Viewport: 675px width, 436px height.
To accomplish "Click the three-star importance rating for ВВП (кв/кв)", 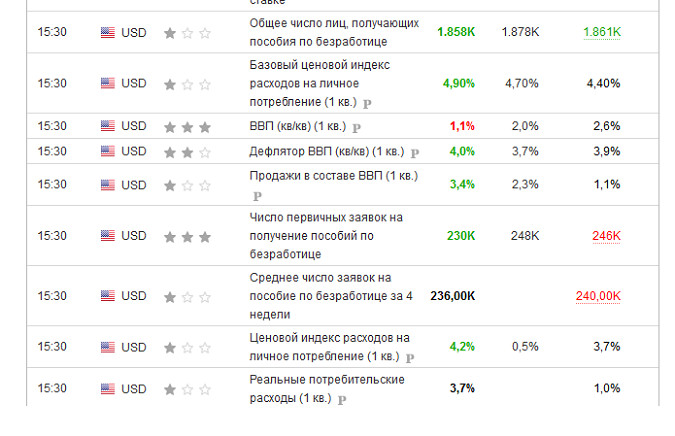I will click(x=187, y=127).
